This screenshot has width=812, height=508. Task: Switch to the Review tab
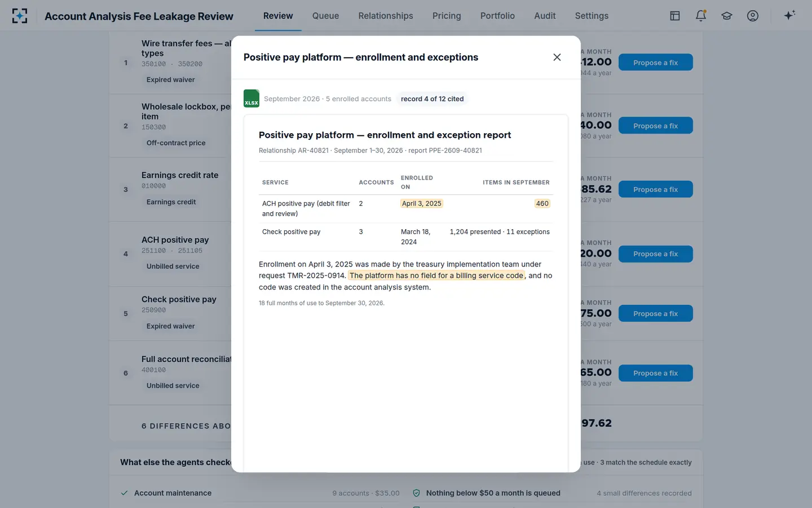[278, 16]
